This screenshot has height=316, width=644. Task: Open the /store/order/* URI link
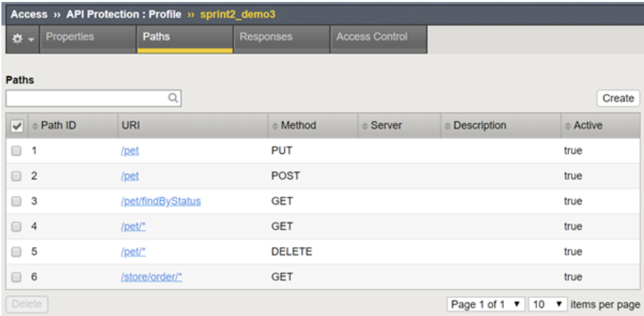152,277
